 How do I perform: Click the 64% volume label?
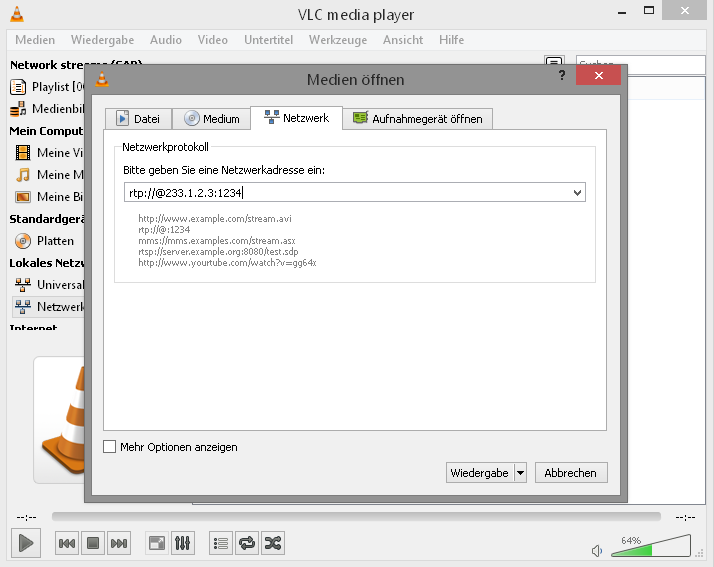tap(631, 541)
